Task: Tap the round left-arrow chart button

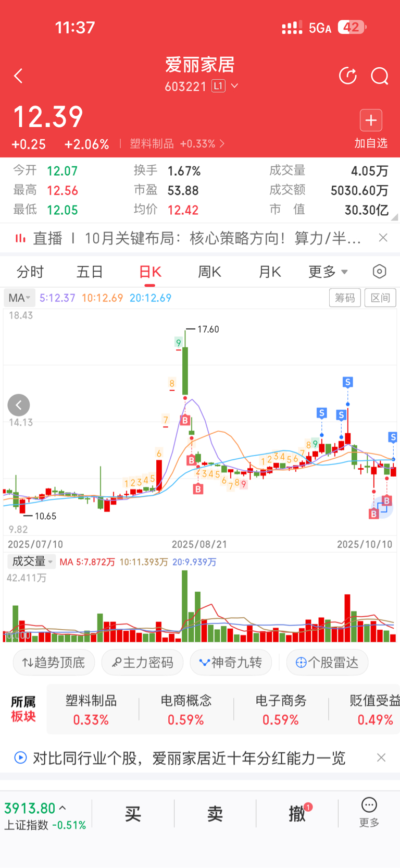Action: coord(19,405)
